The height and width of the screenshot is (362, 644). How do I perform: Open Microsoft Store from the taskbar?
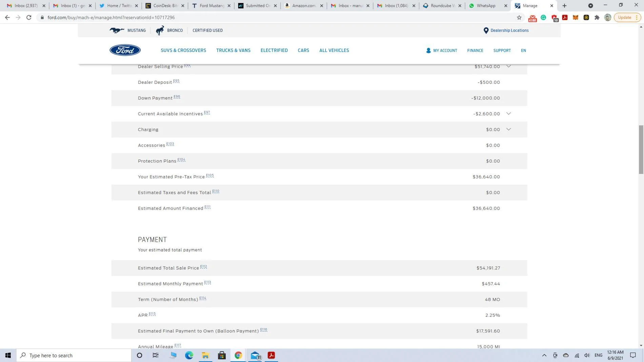tap(222, 355)
